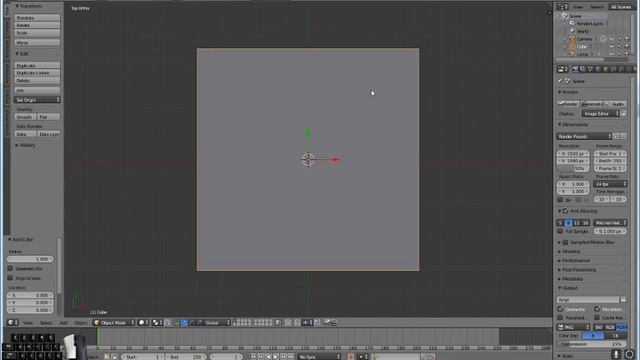Click the Lamp icon in the outliner
The height and width of the screenshot is (360, 640).
pyautogui.click(x=572, y=54)
